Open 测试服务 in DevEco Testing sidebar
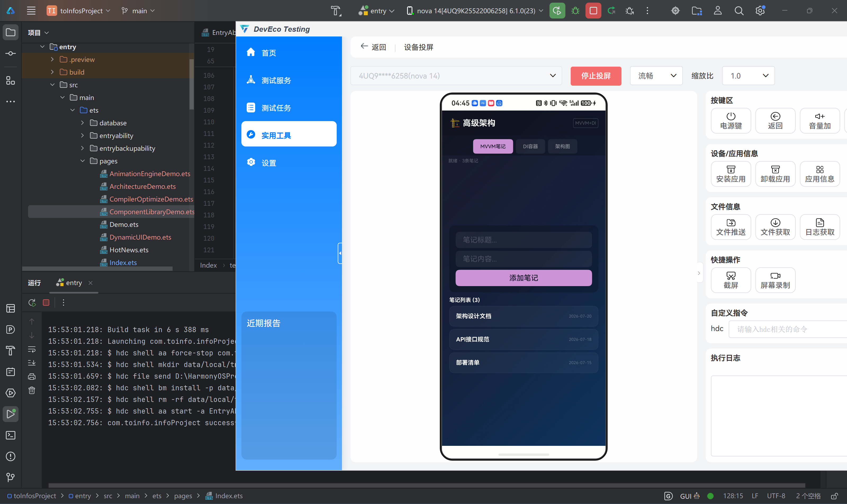 [289, 80]
